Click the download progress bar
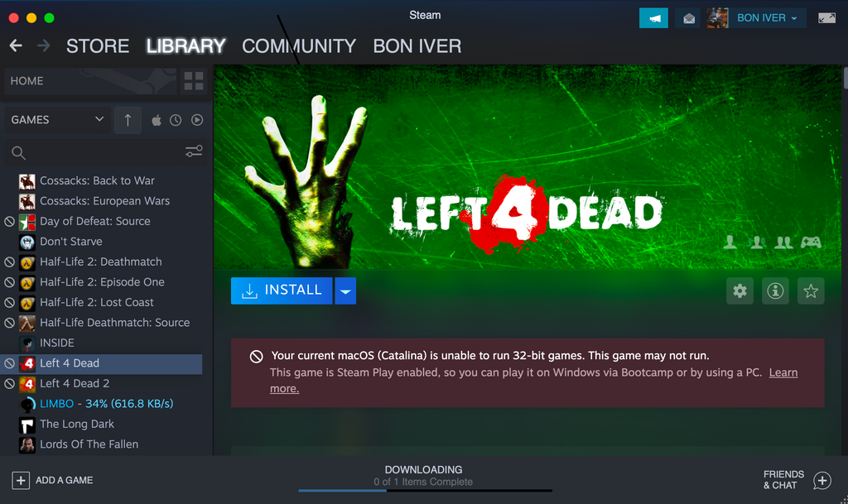Image resolution: width=848 pixels, height=504 pixels. (x=425, y=491)
